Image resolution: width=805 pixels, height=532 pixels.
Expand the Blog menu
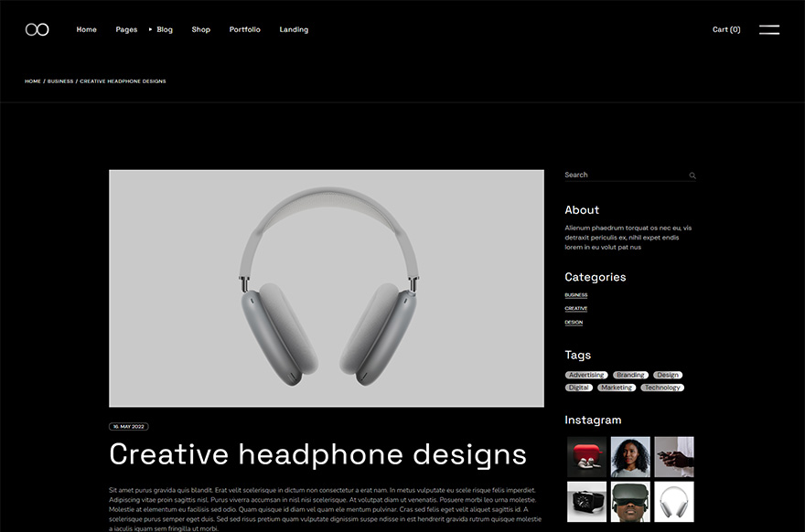pos(165,29)
